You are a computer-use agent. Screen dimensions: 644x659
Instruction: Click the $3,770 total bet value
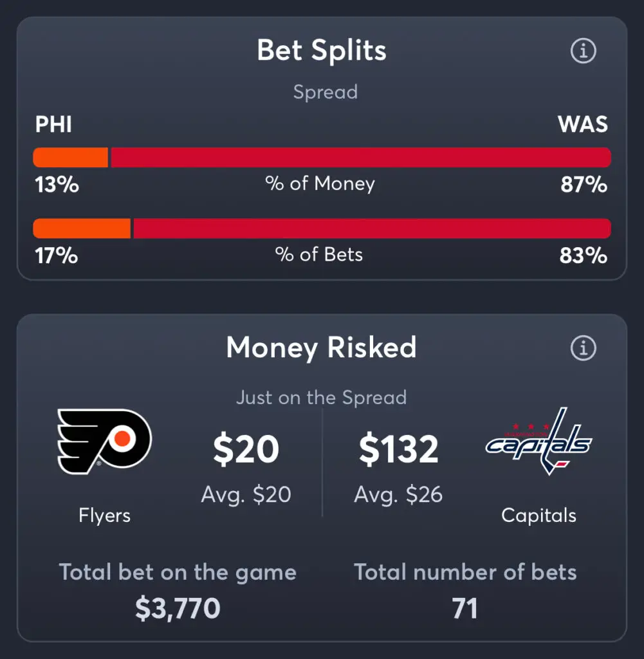[x=178, y=608]
